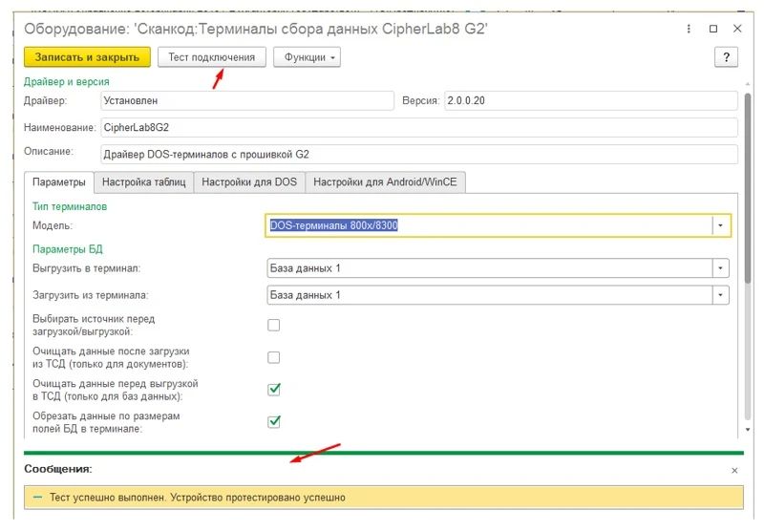This screenshot has height=532, width=764.
Task: Open the Функции dropdown menu
Action: [307, 57]
